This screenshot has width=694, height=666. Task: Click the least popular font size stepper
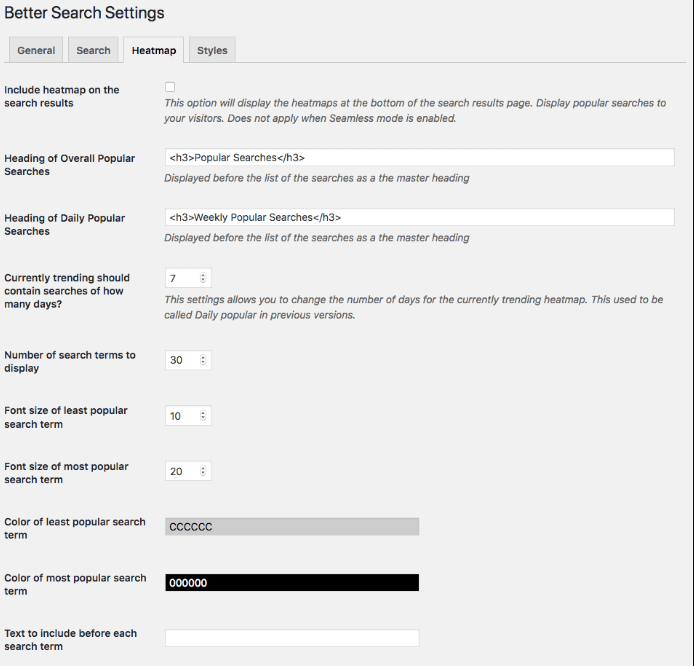point(204,416)
